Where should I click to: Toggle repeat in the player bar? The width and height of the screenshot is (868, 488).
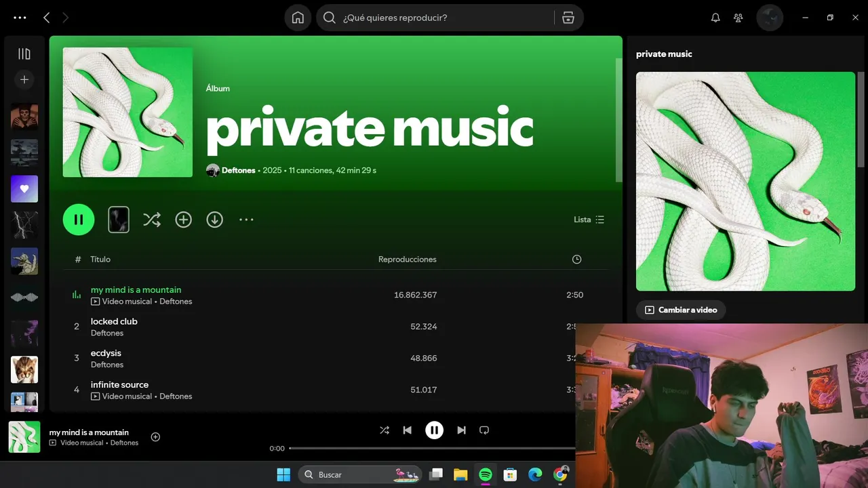[x=484, y=430]
